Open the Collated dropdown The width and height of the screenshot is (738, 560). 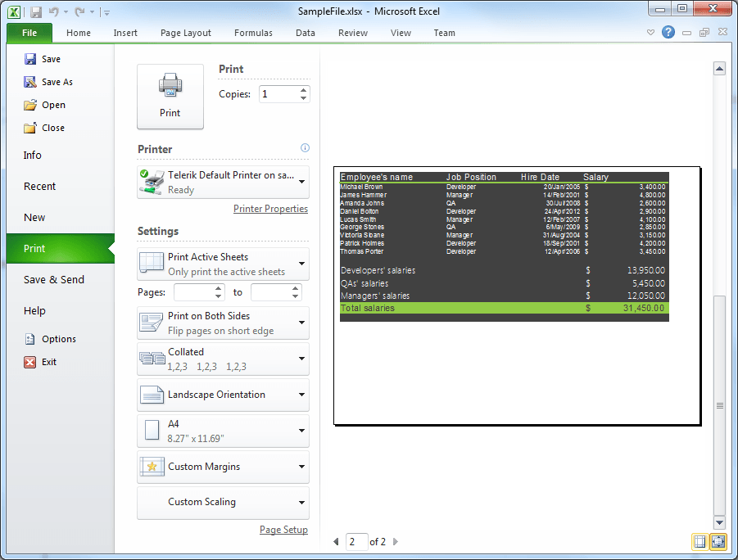point(223,359)
